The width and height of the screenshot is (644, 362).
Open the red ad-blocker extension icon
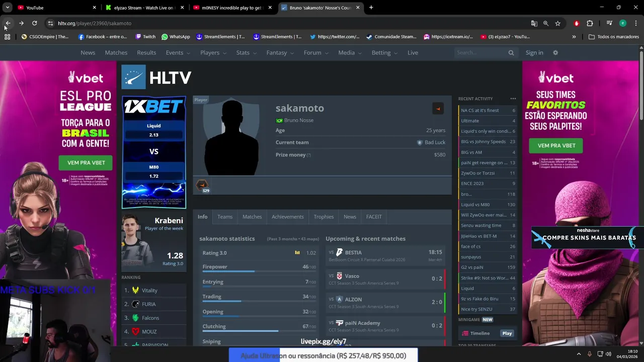click(577, 23)
